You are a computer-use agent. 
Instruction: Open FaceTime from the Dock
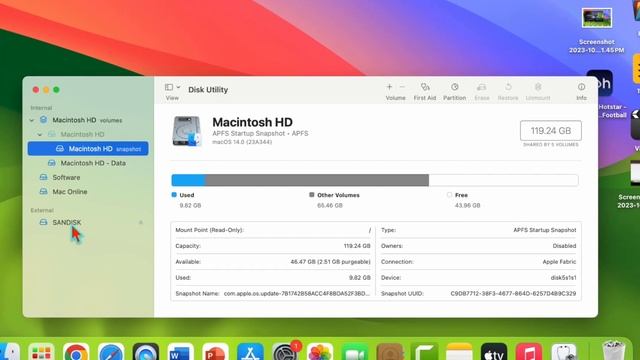coord(355,353)
